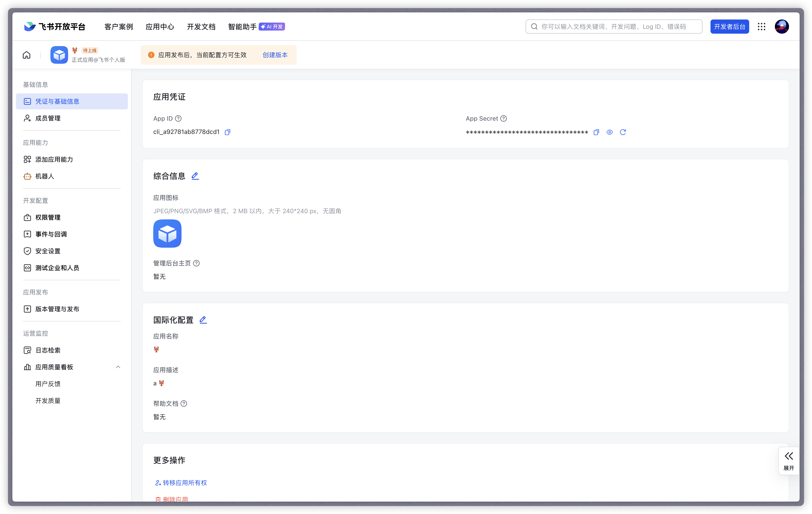Open the nine-dot apps grid

pos(761,27)
